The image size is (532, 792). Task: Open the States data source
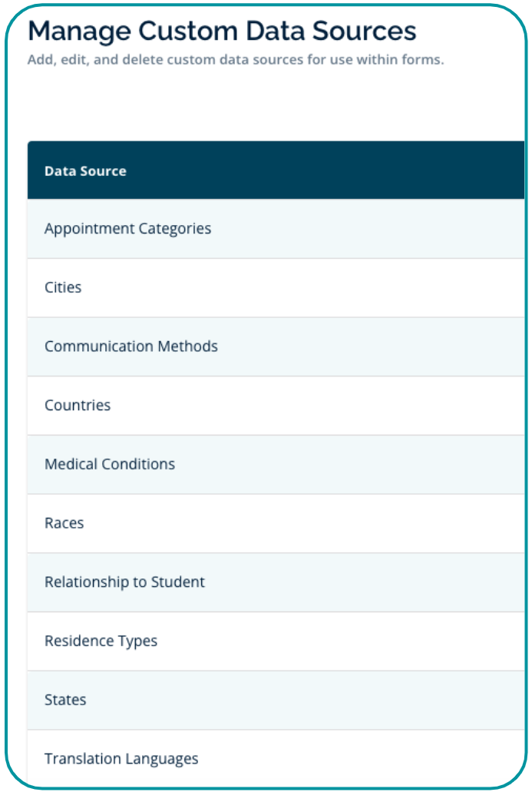[65, 700]
